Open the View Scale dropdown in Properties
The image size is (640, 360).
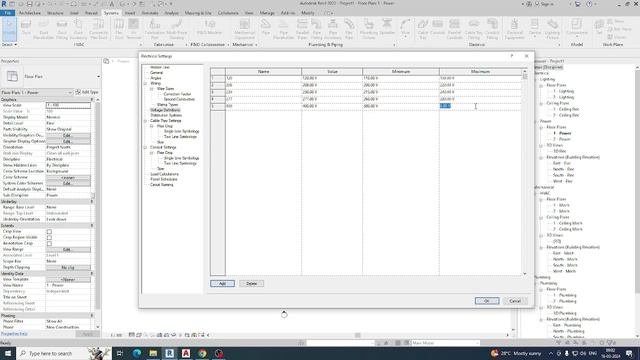pyautogui.click(x=68, y=105)
